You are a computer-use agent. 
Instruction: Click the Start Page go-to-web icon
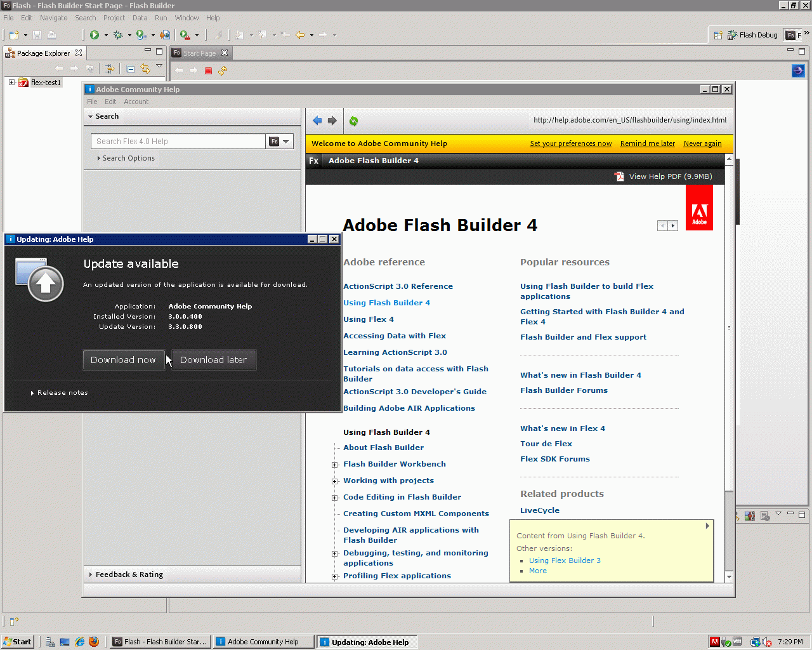(x=798, y=70)
